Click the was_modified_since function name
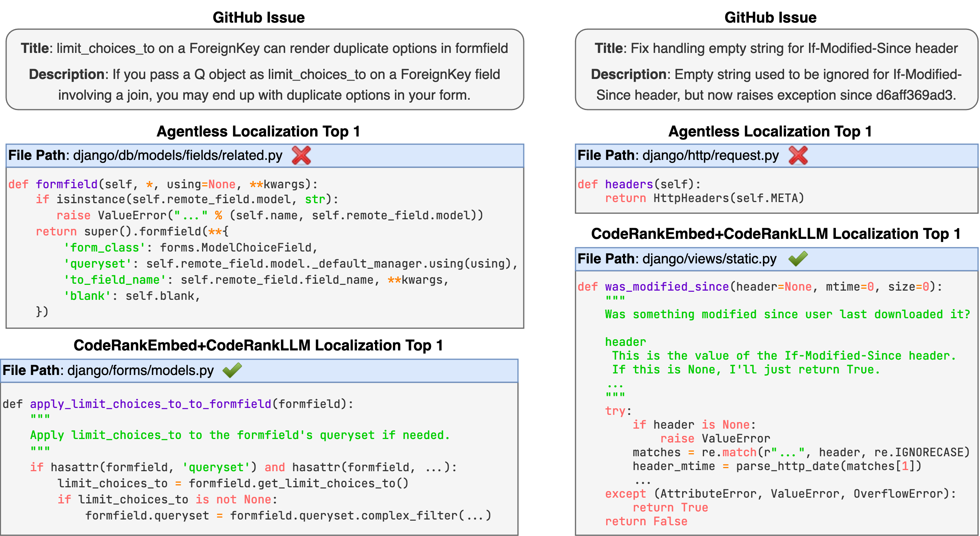Screen dimensions: 980x536 pos(667,287)
